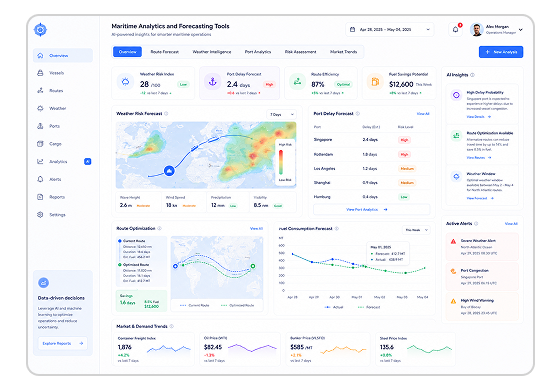Open Weather from the sidebar icon
Viewport: 560px width, 390px height.
40,108
